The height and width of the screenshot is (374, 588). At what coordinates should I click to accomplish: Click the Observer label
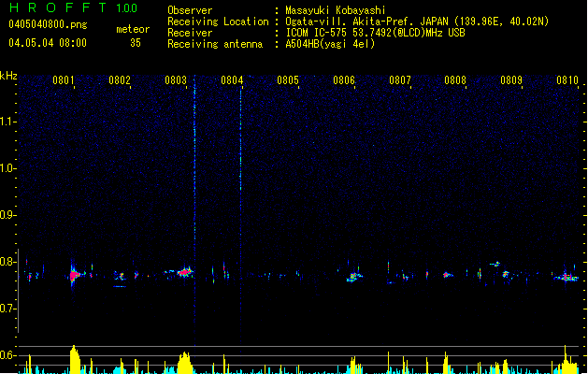click(x=190, y=10)
